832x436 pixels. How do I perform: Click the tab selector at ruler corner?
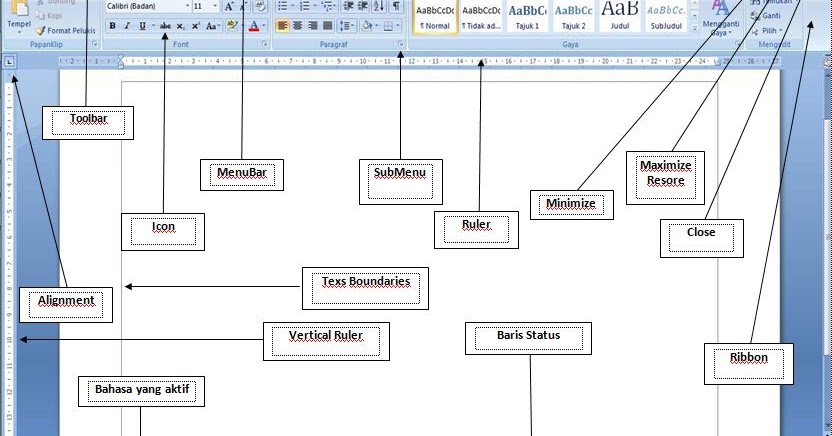(8, 62)
